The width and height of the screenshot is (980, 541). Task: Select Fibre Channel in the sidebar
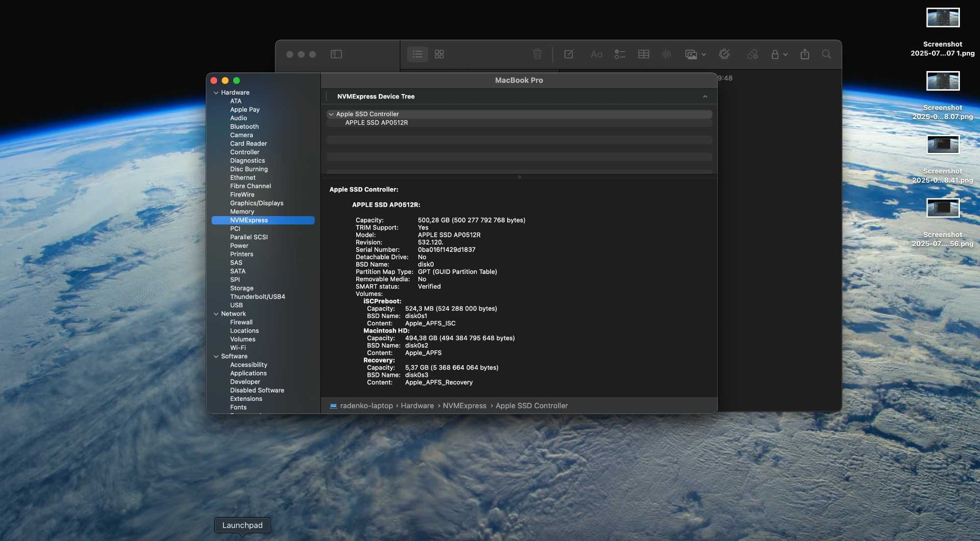250,186
